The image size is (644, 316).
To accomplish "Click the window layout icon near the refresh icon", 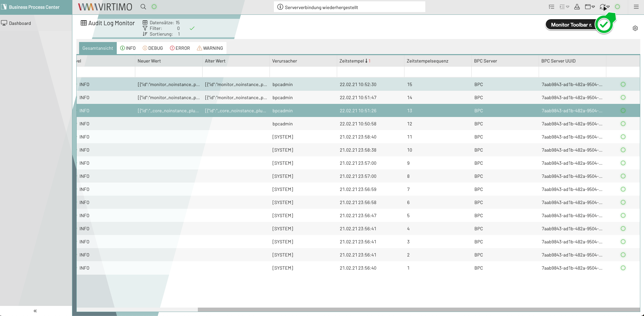I will click(x=588, y=6).
